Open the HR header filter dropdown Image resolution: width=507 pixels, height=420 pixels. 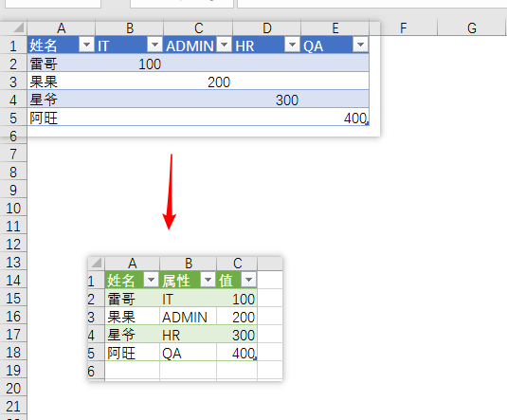[292, 45]
